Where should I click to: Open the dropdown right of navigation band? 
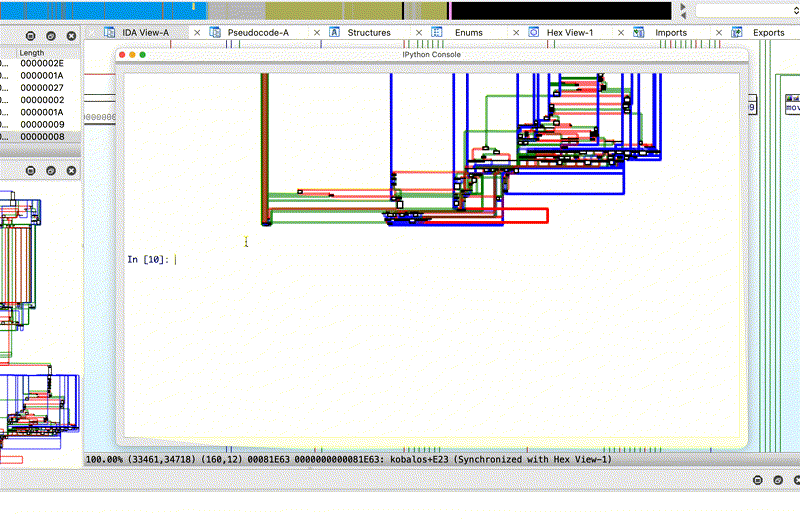(x=747, y=10)
